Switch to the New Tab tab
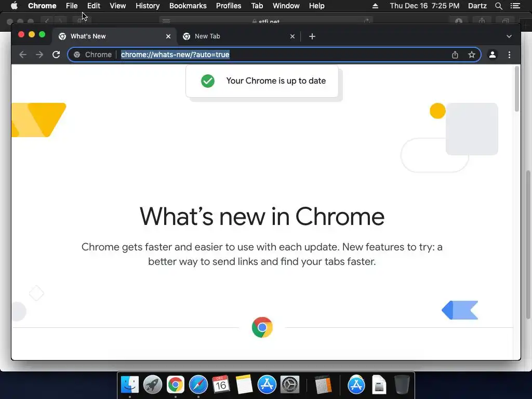This screenshot has height=399, width=532. [x=238, y=36]
